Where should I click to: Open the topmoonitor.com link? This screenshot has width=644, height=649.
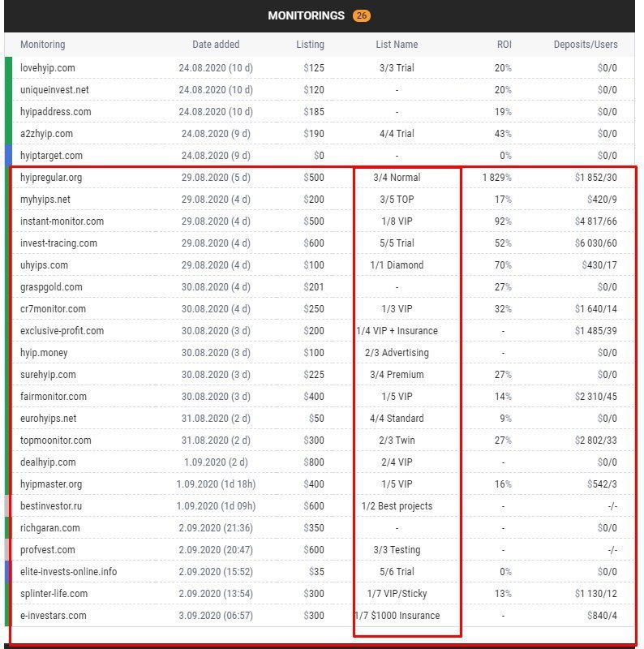coord(55,441)
